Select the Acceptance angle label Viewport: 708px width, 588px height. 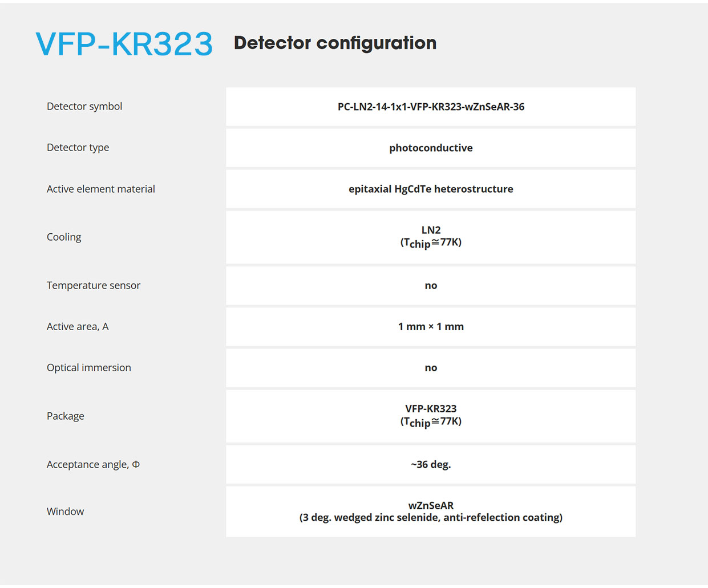tap(93, 464)
